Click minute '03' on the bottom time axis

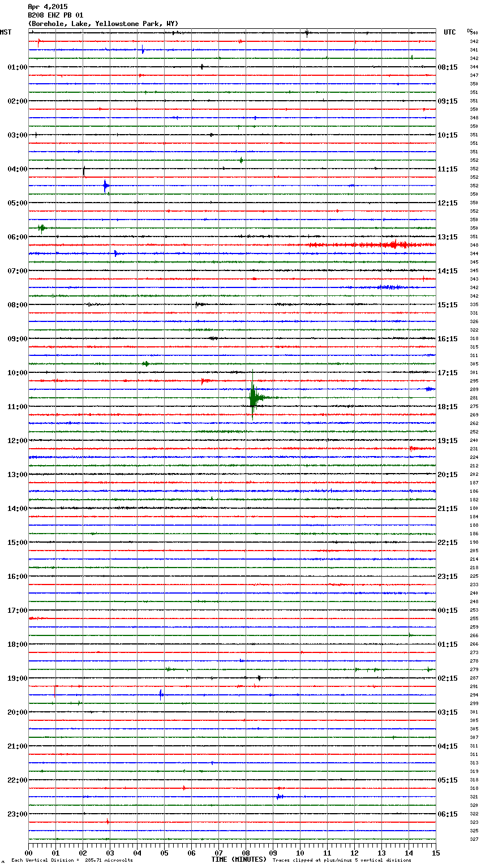(x=110, y=852)
